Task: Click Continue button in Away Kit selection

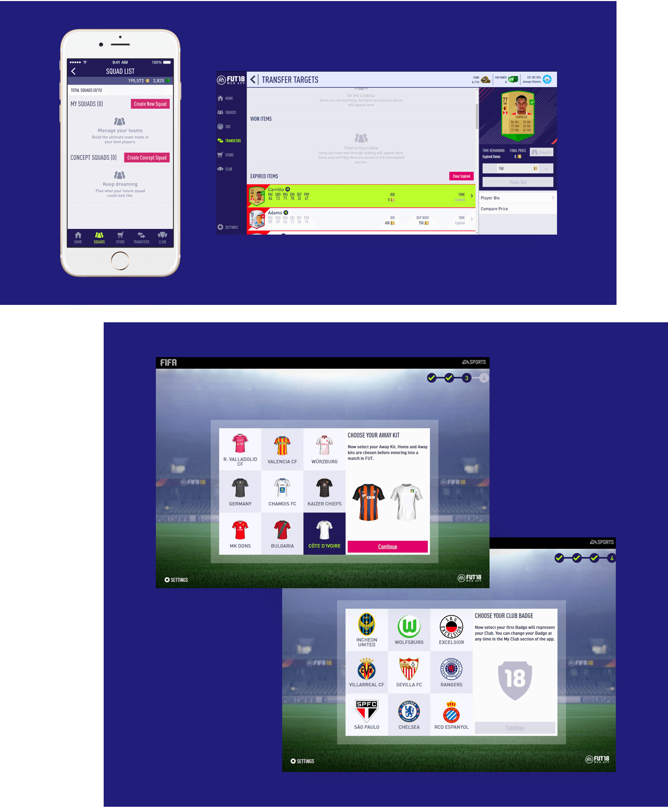Action: [388, 546]
